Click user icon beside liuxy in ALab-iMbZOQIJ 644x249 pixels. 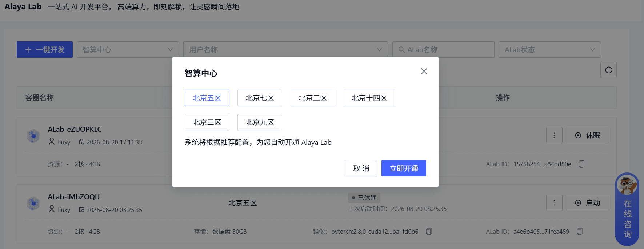click(52, 209)
